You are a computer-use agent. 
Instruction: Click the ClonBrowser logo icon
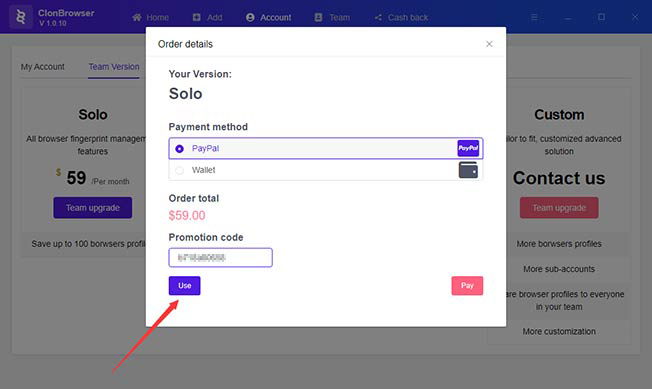(21, 17)
